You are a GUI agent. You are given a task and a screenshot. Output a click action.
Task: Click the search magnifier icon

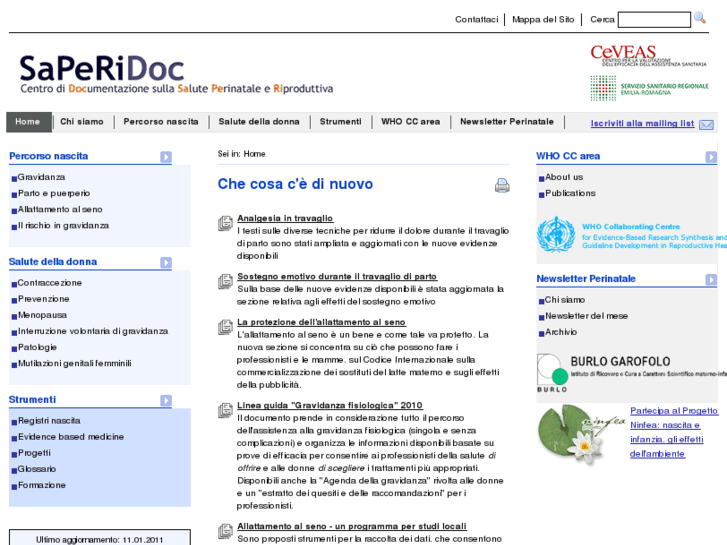point(700,19)
